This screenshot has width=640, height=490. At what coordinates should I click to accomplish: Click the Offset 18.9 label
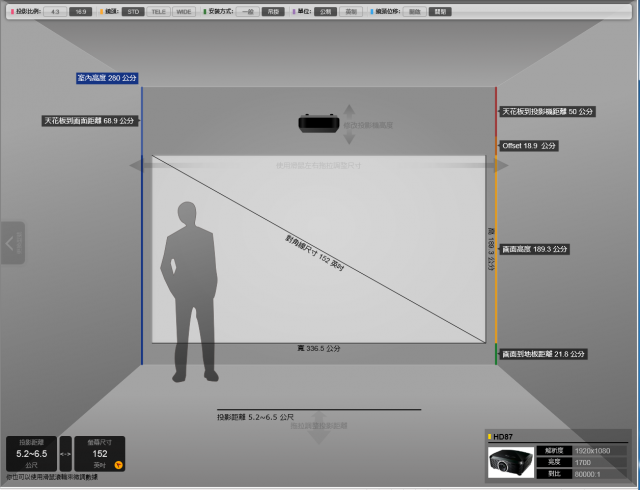529,146
